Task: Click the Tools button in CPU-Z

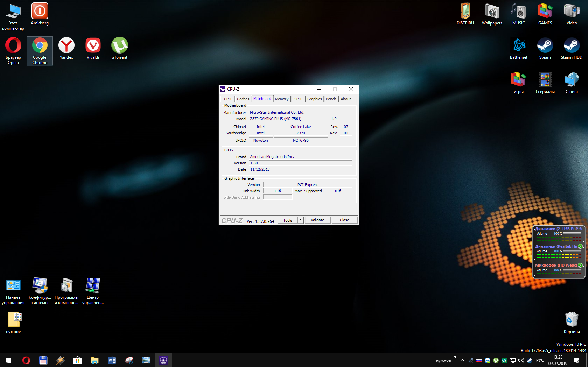Action: [x=288, y=220]
